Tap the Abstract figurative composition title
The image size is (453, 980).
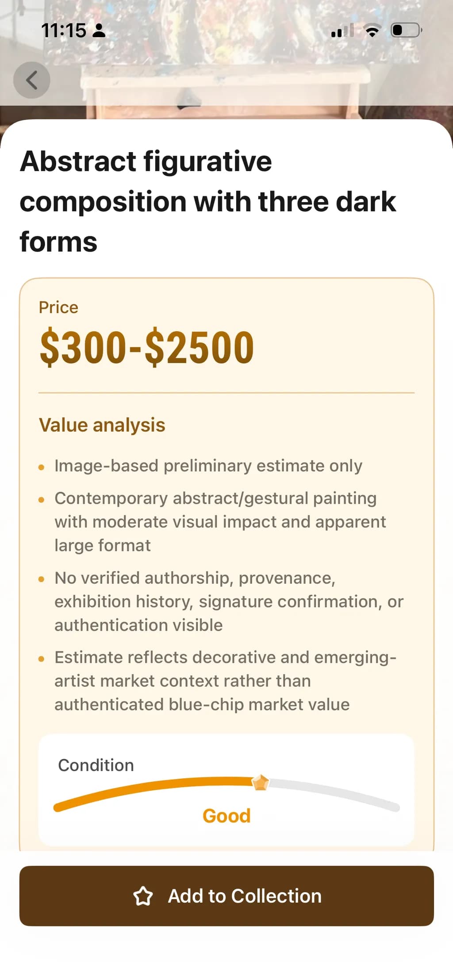click(208, 201)
